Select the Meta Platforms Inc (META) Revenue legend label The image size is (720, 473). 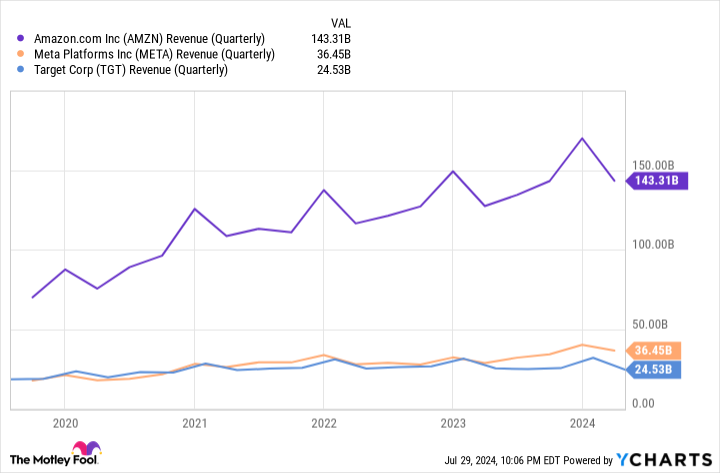coord(154,55)
